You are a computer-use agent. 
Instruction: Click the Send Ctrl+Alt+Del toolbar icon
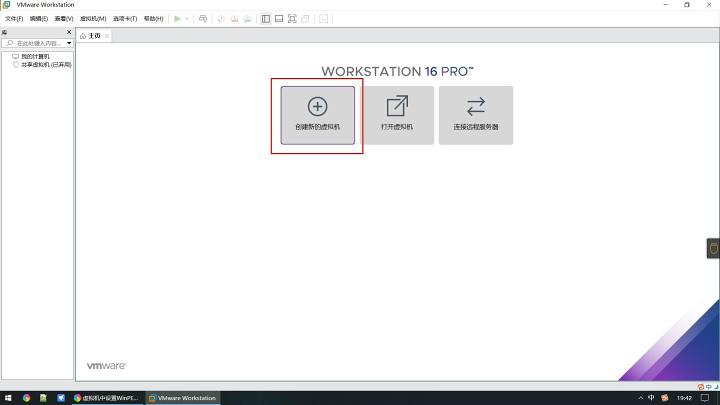coord(203,19)
